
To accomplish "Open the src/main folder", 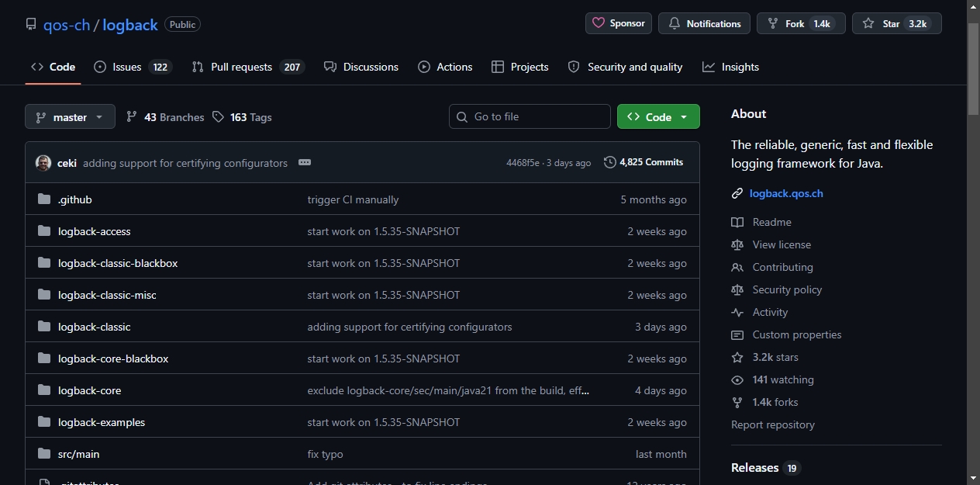I will (x=79, y=454).
